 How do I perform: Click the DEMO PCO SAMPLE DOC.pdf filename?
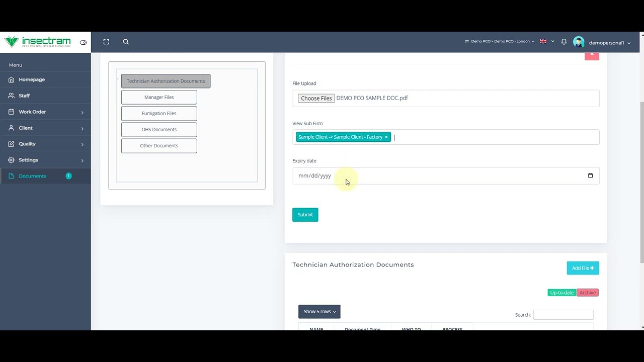pyautogui.click(x=372, y=98)
